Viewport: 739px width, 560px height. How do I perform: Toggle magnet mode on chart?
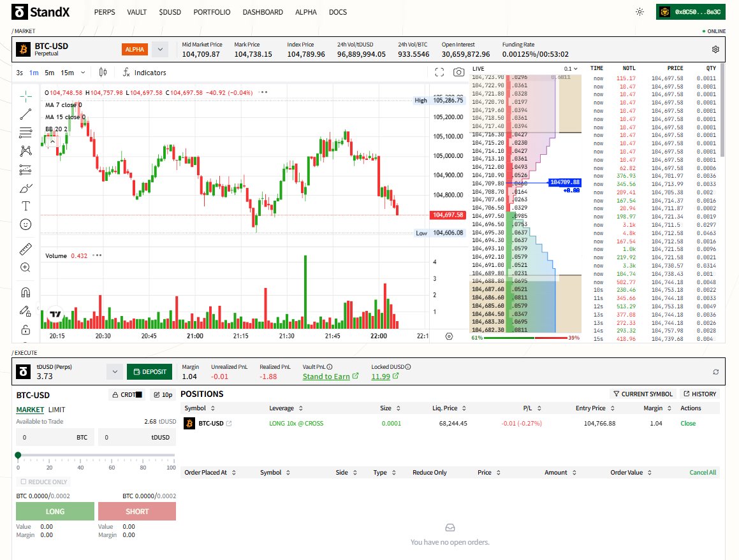[26, 292]
